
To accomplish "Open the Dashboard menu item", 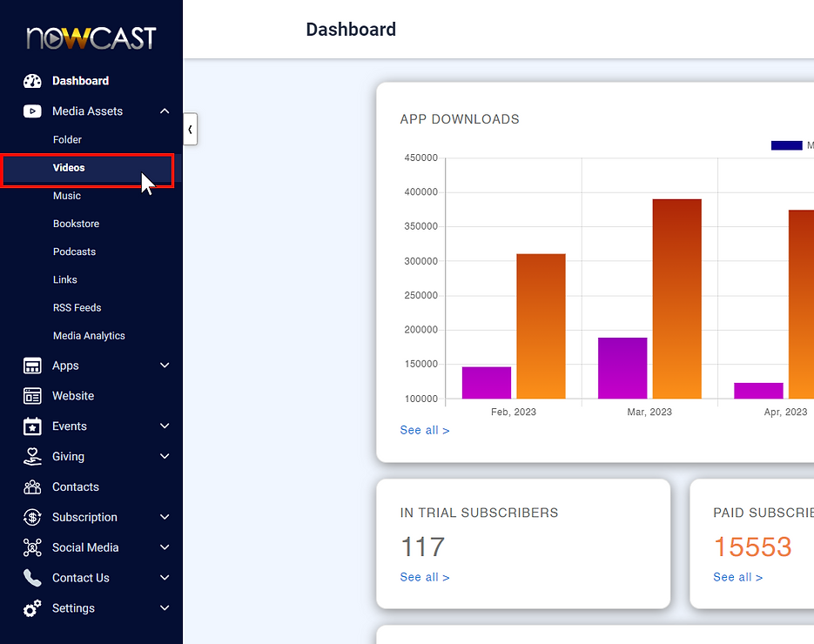I will coord(80,81).
